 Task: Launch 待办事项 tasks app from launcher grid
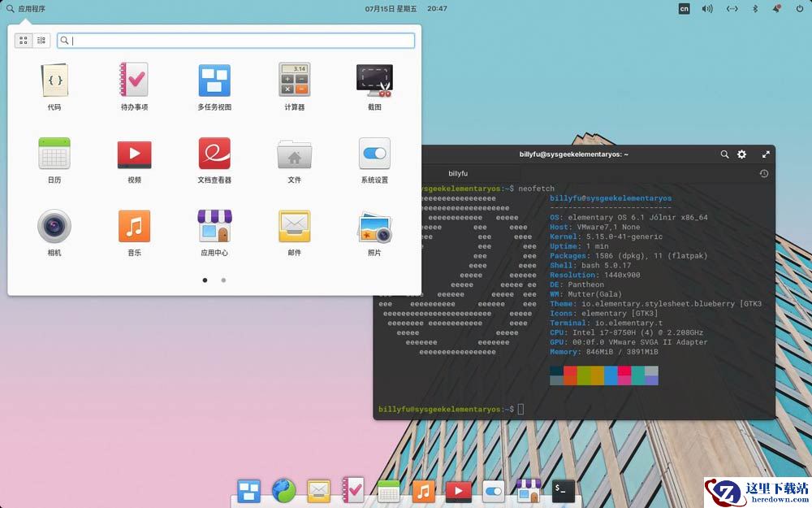134,86
